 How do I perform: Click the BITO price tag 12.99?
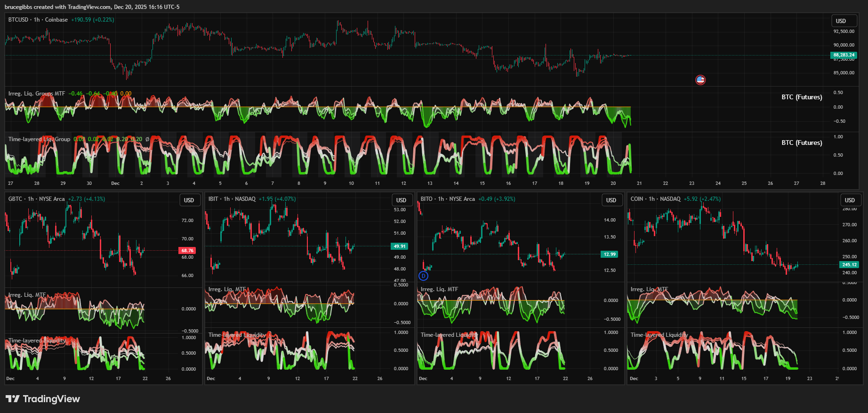pyautogui.click(x=610, y=254)
